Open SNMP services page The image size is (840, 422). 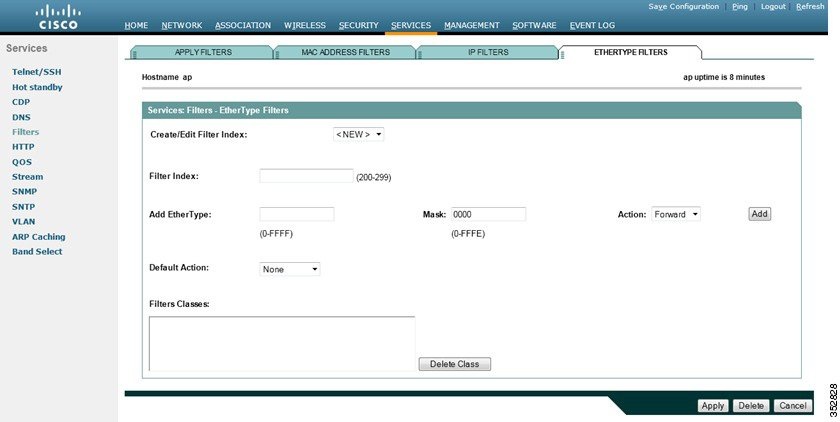25,191
